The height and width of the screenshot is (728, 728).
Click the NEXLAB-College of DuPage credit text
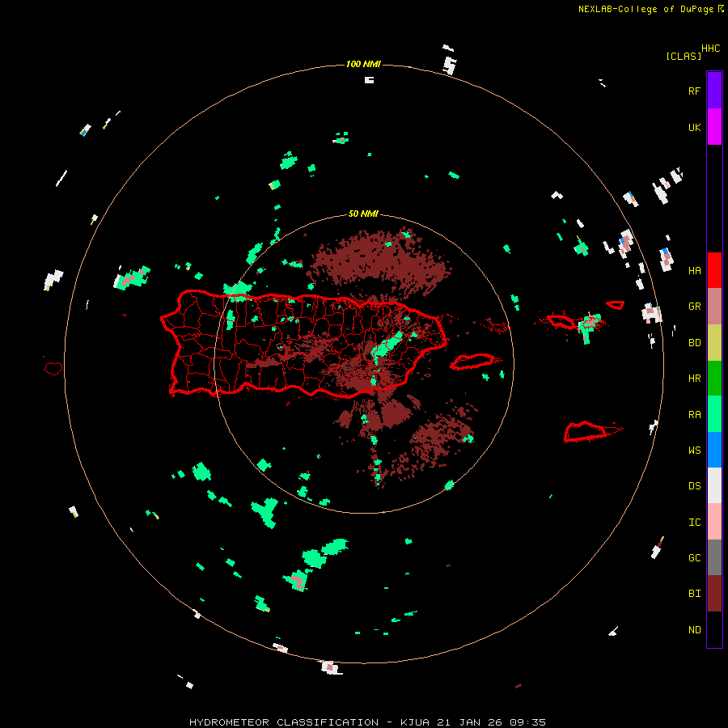click(645, 9)
